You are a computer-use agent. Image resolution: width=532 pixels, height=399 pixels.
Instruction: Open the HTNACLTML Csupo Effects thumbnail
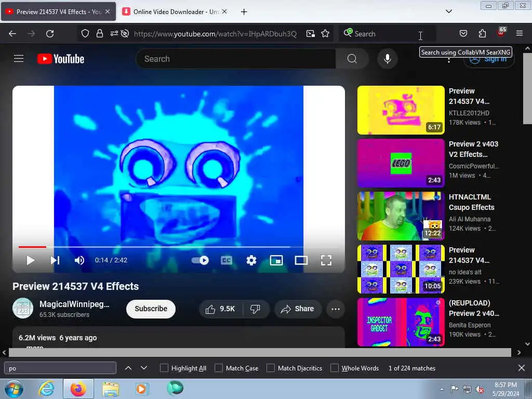click(401, 216)
